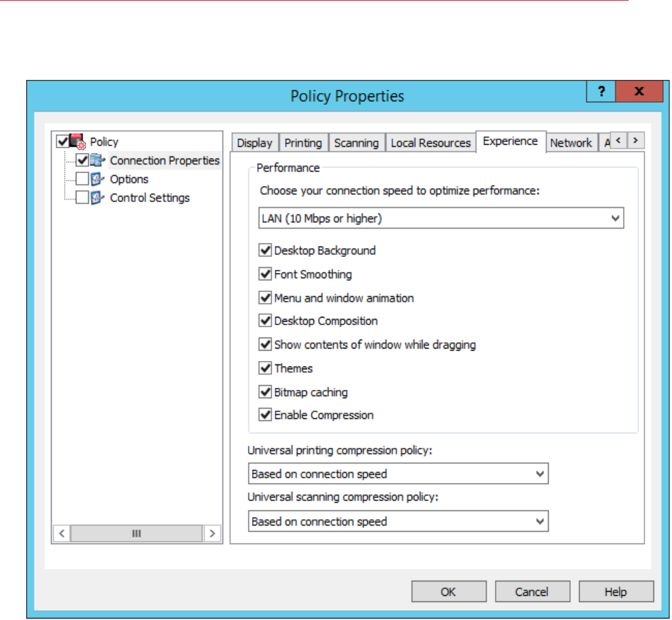
Task: Uncheck the Connection Properties checkbox
Action: pos(83,161)
